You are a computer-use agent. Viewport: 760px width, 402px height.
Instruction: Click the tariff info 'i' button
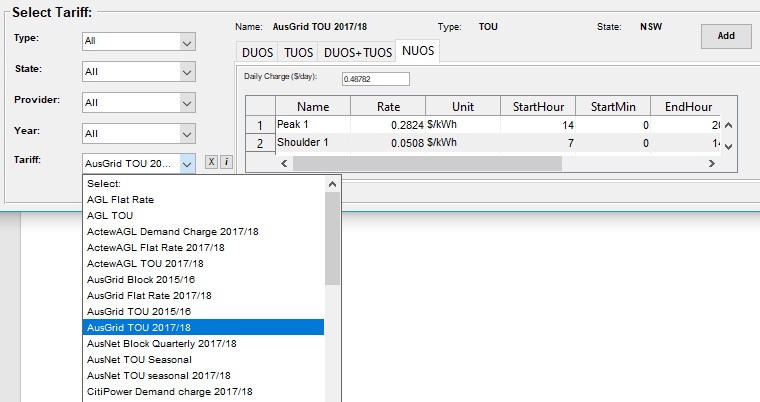226,162
